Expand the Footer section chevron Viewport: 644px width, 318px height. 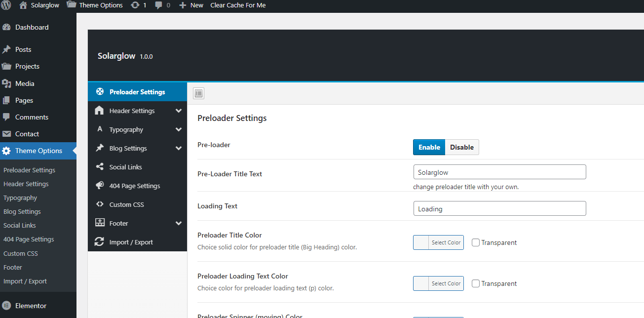point(179,223)
